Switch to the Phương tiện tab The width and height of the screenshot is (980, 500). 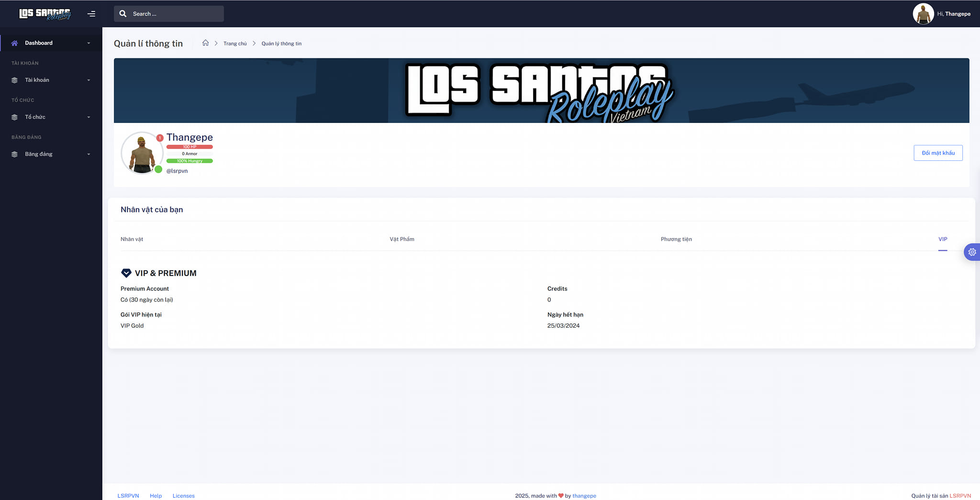pyautogui.click(x=676, y=239)
